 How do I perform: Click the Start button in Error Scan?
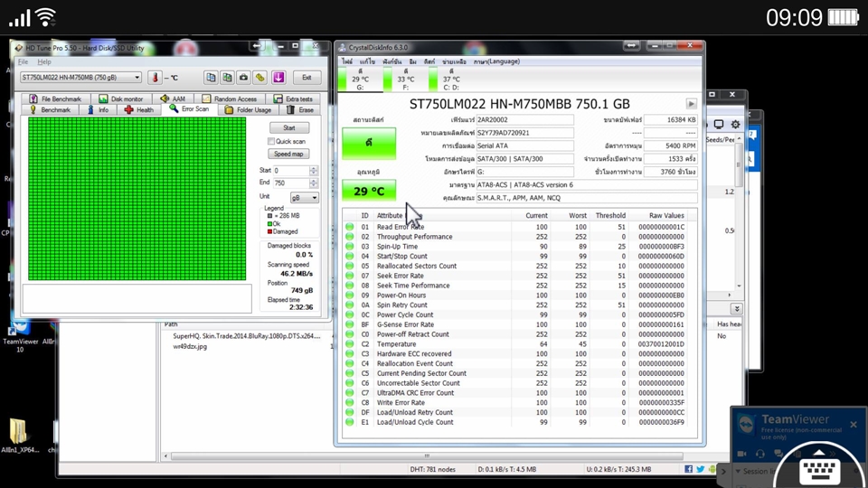(x=289, y=127)
